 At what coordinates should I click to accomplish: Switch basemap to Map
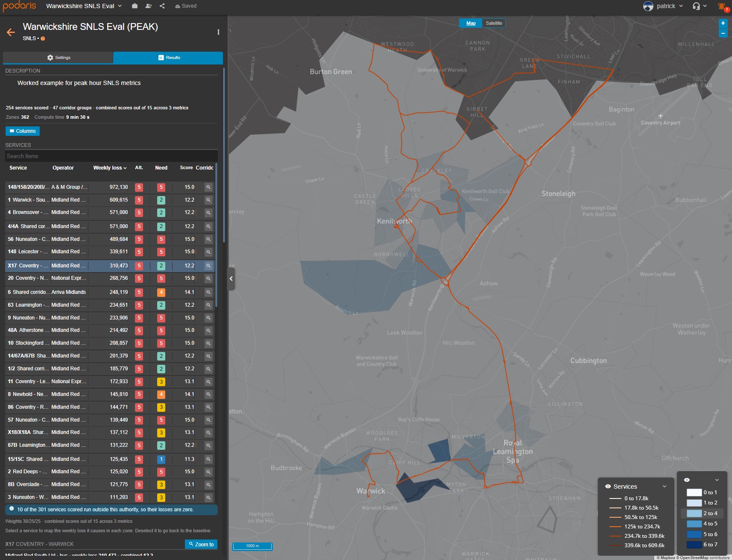coord(471,23)
